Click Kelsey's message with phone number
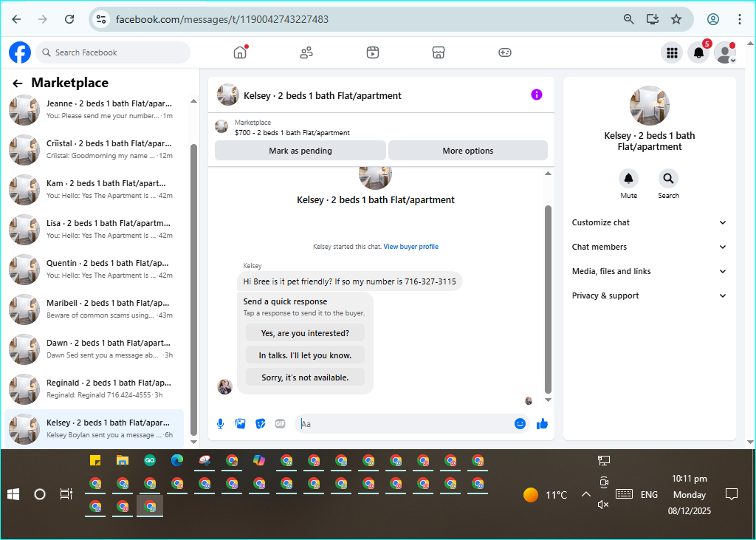The image size is (756, 540). tap(349, 281)
